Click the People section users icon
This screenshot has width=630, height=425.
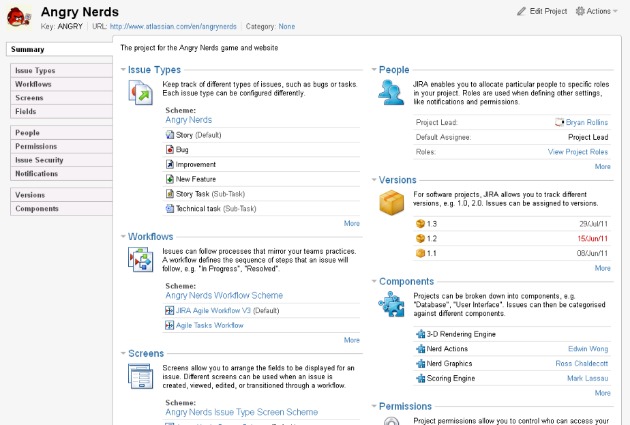click(x=391, y=92)
